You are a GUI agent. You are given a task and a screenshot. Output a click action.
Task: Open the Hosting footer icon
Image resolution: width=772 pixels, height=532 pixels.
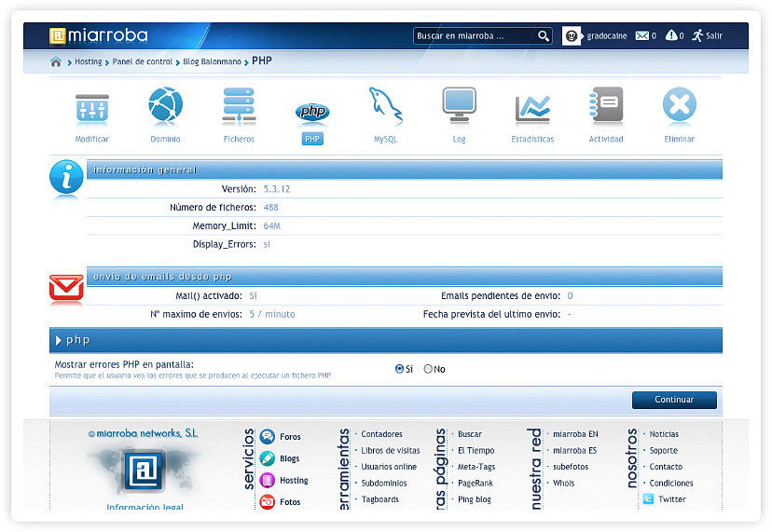268,480
